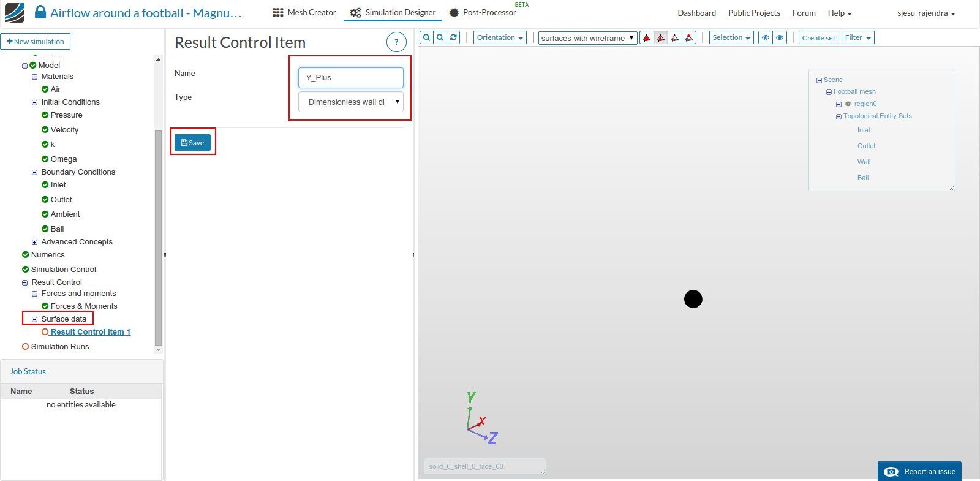Zoom out on the 3D viewer
Image resolution: width=980 pixels, height=481 pixels.
click(440, 37)
